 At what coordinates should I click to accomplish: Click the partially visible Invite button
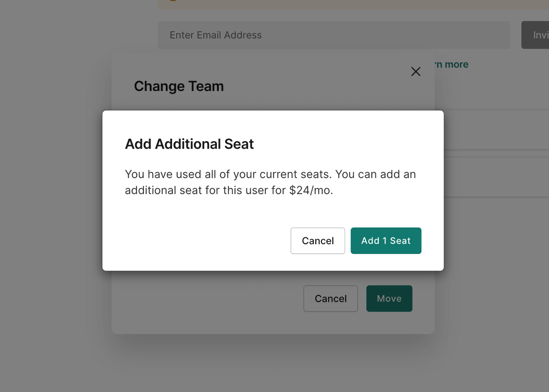[x=537, y=35]
